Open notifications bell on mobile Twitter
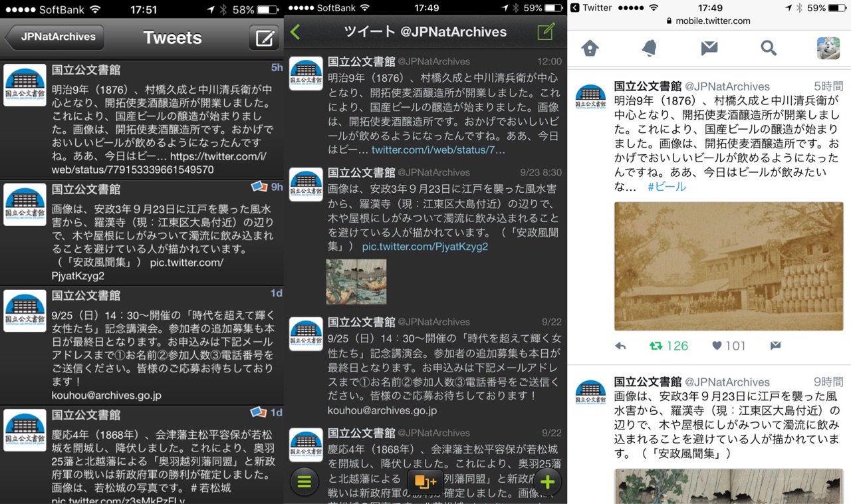Viewport: 851px width, 504px height. pos(649,48)
